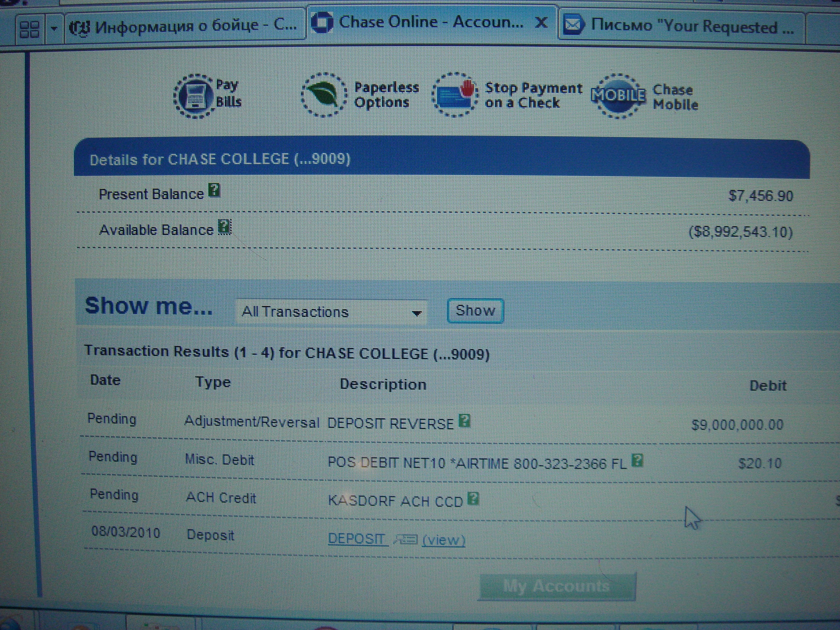Screen dimensions: 840x630
Task: Click the Description column header
Action: 383,384
